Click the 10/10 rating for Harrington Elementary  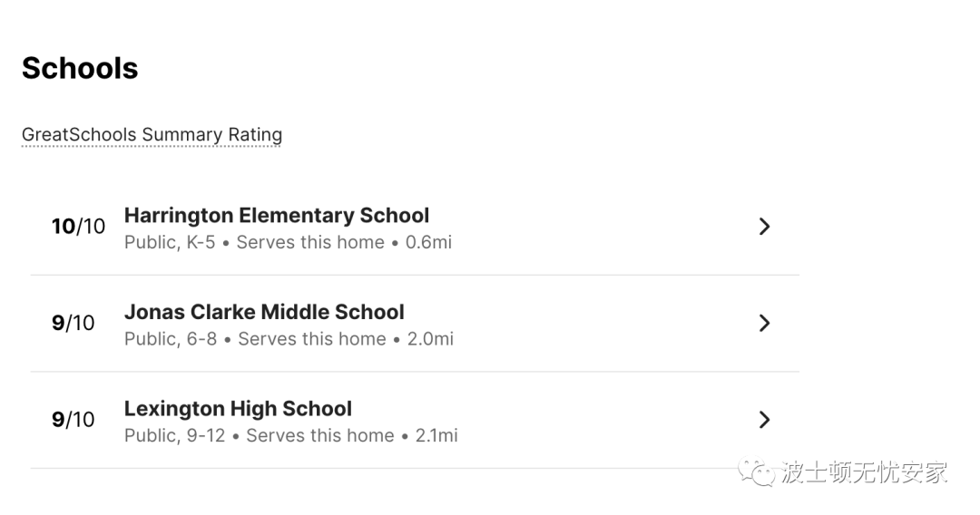pyautogui.click(x=78, y=226)
